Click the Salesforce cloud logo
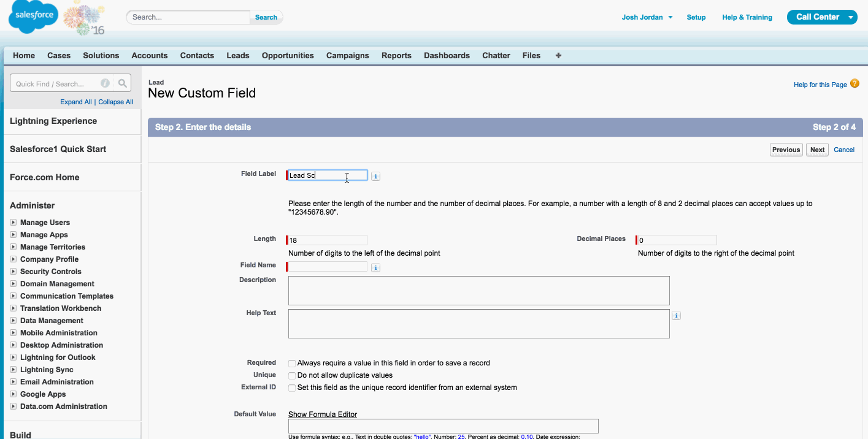 [x=33, y=18]
